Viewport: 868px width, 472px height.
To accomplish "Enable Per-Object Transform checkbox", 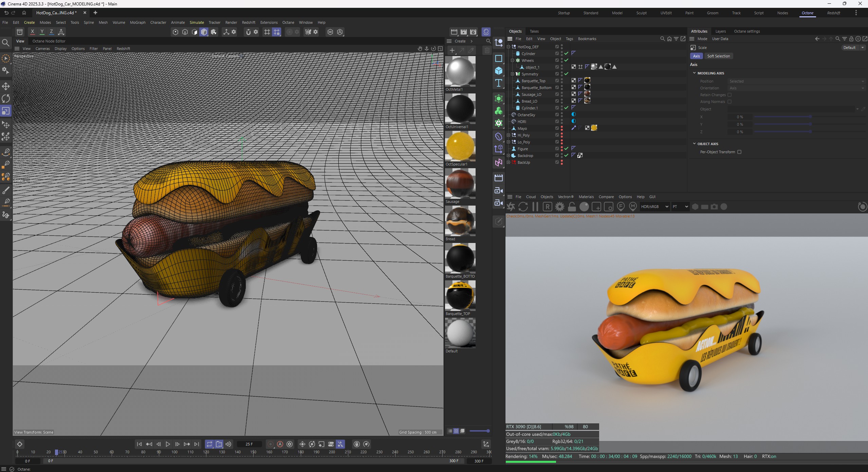I will (739, 152).
